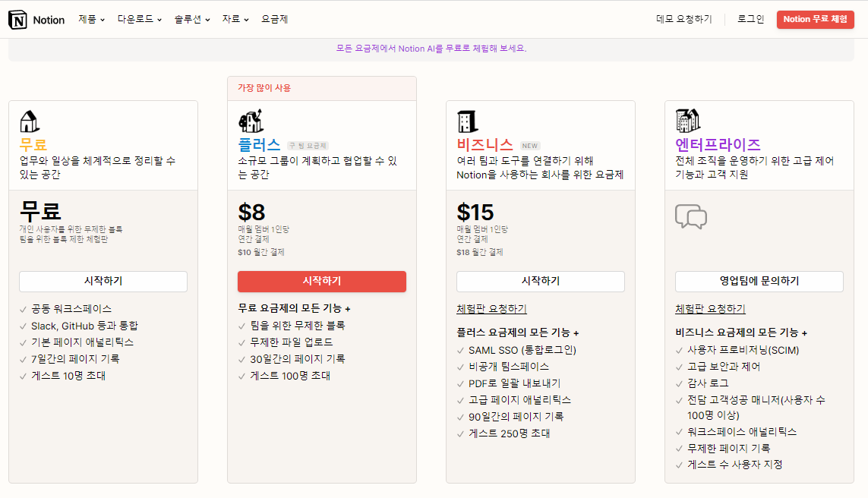Screen dimensions: 868x498
Task: Click 비공개 팀스페이스 feature
Action: (509, 367)
